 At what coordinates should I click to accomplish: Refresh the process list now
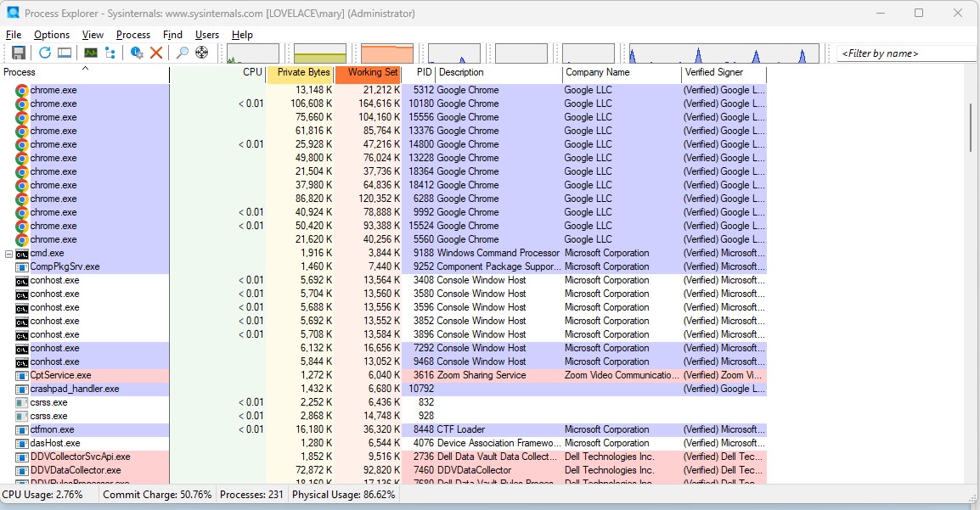45,53
